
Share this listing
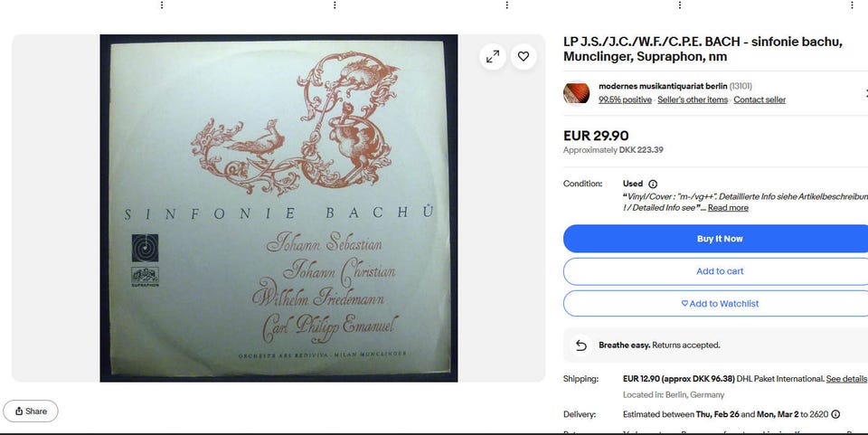(31, 411)
